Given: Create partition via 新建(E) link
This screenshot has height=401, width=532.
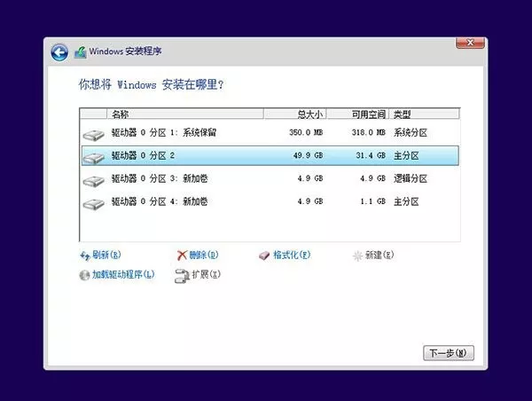Looking at the screenshot, I should (x=379, y=255).
